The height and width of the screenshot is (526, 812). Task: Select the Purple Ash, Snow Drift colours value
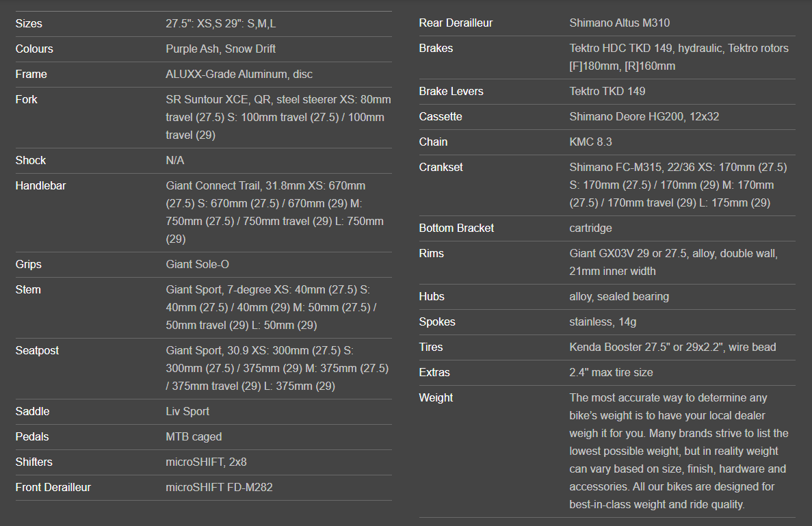(220, 49)
